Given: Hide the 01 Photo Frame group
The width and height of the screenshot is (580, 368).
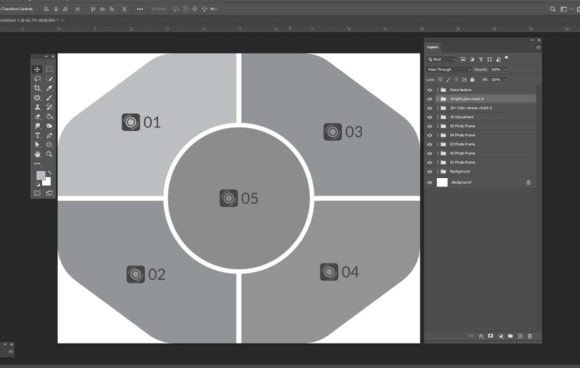Looking at the screenshot, I should [x=429, y=162].
